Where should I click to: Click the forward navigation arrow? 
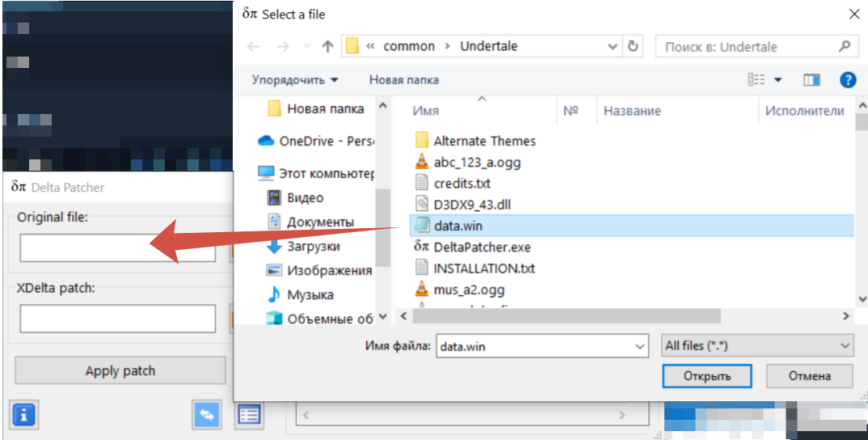284,47
